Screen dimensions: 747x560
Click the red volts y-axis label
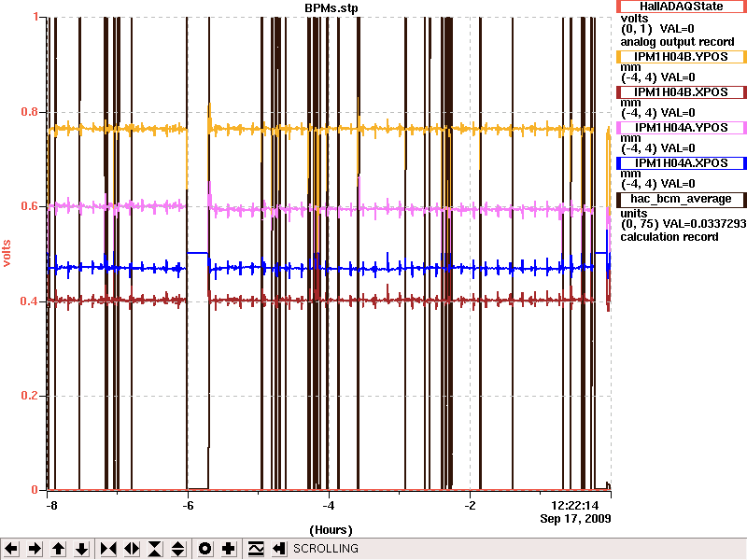(7, 253)
